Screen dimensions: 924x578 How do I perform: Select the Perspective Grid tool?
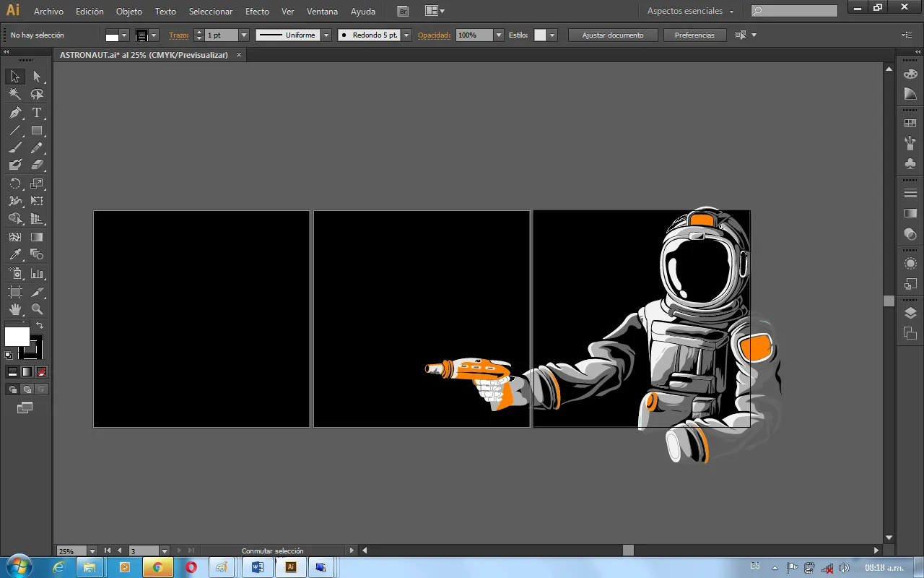(37, 219)
